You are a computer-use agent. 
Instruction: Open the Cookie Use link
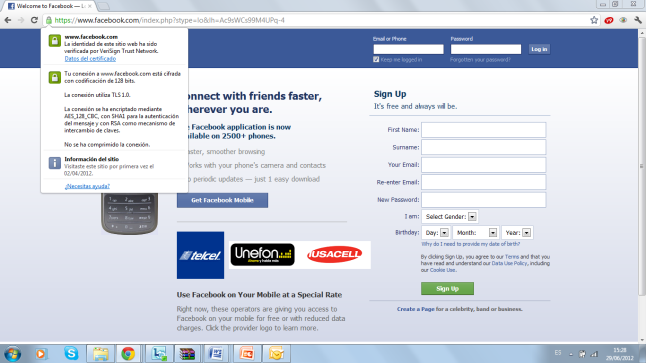point(442,270)
